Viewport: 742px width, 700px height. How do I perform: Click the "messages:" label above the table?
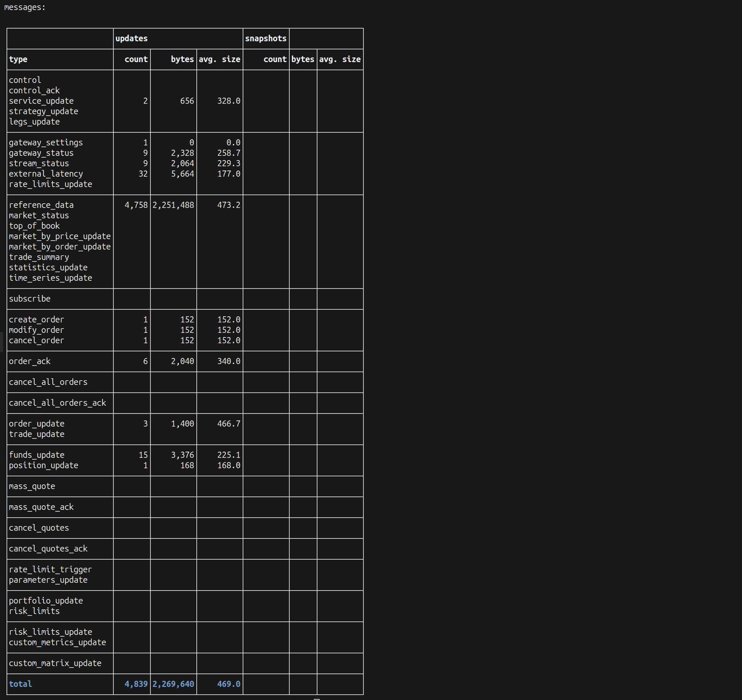[x=25, y=7]
